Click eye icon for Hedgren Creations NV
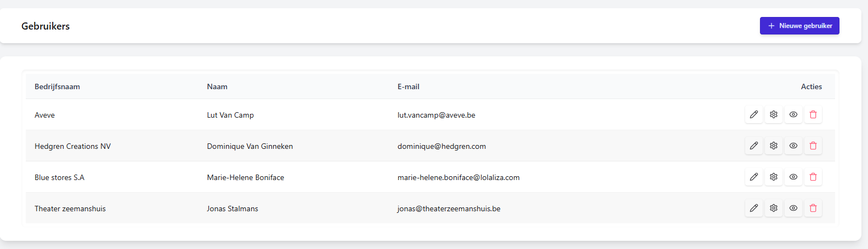This screenshot has height=249, width=868. [793, 146]
